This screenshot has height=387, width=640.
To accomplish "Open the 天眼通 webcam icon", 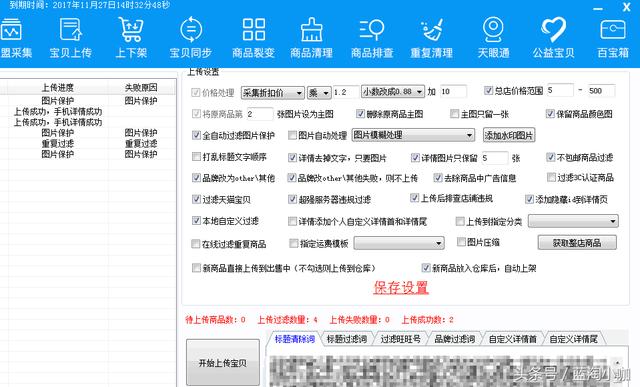I will [x=493, y=38].
